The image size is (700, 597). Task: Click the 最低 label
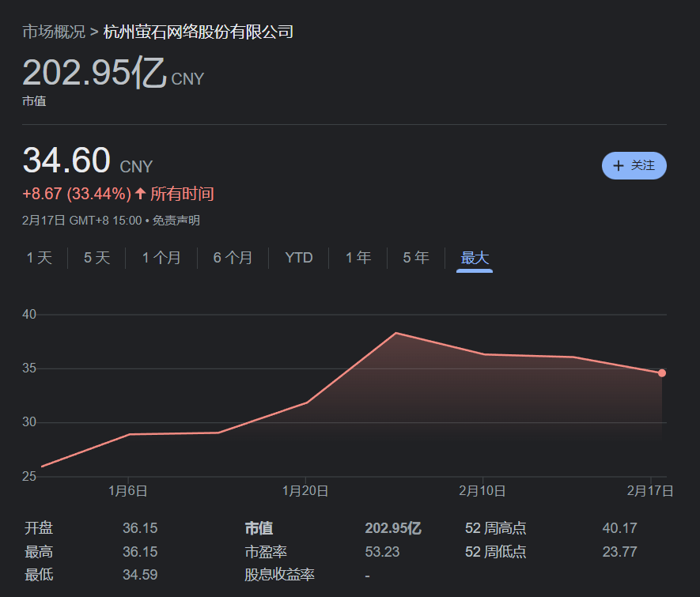39,575
